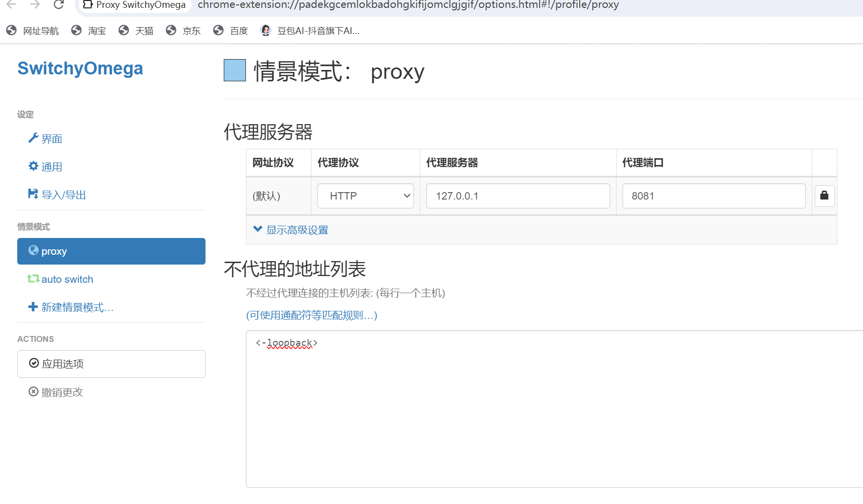Click the globe icon of 淘宝 bookmark
This screenshot has height=504, width=863.
tap(76, 31)
